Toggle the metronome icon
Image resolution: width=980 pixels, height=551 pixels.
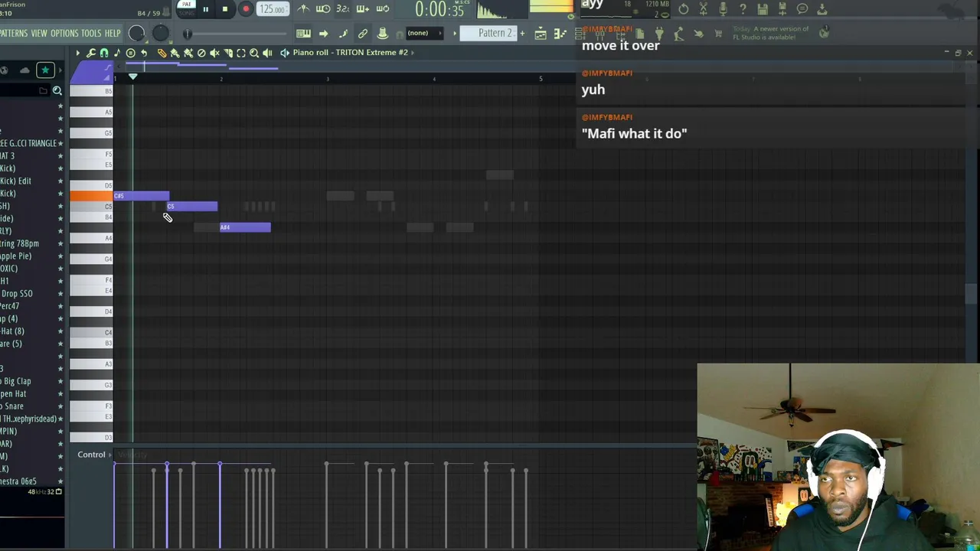click(304, 9)
